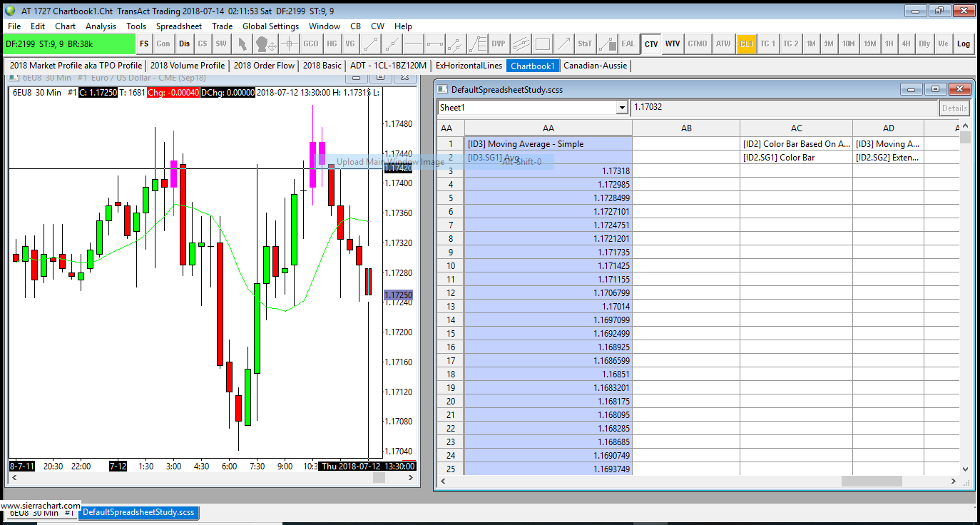Select the line drawing tool
This screenshot has height=525, width=980.
(371, 44)
